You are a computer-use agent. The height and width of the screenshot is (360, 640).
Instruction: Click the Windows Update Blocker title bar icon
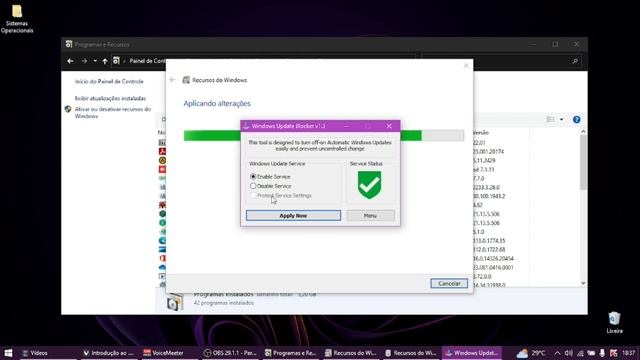246,126
